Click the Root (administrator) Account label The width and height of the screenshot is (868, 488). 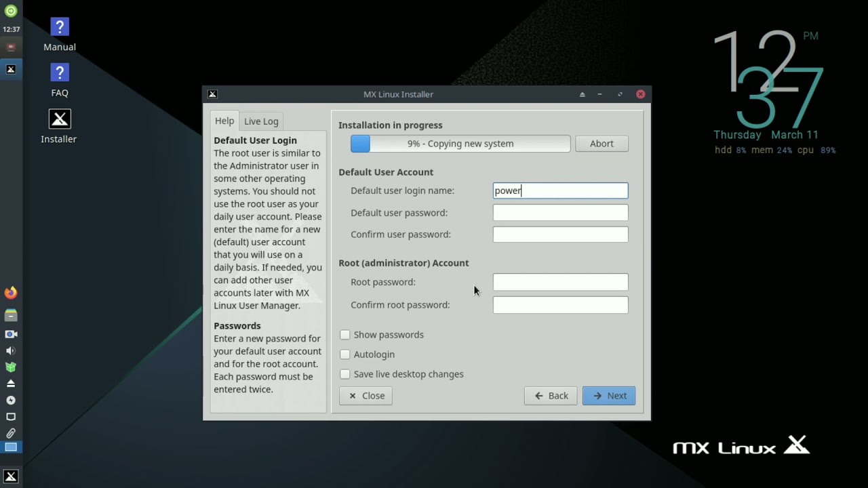point(403,263)
